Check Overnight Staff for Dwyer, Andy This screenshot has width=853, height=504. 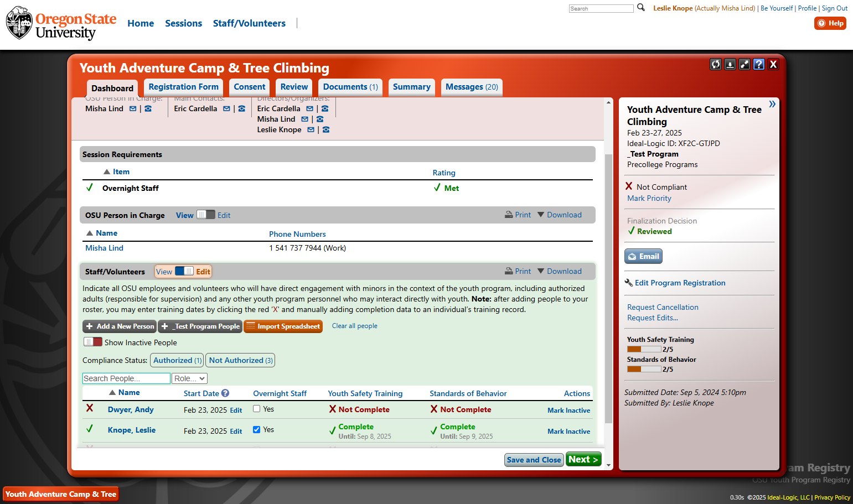coord(256,409)
